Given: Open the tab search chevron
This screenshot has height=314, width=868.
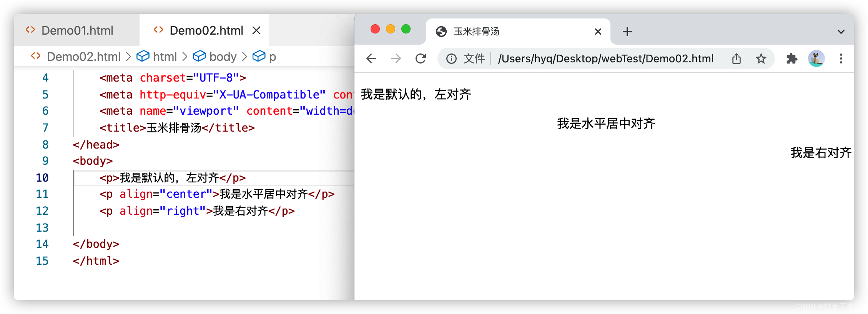Looking at the screenshot, I should click(841, 32).
